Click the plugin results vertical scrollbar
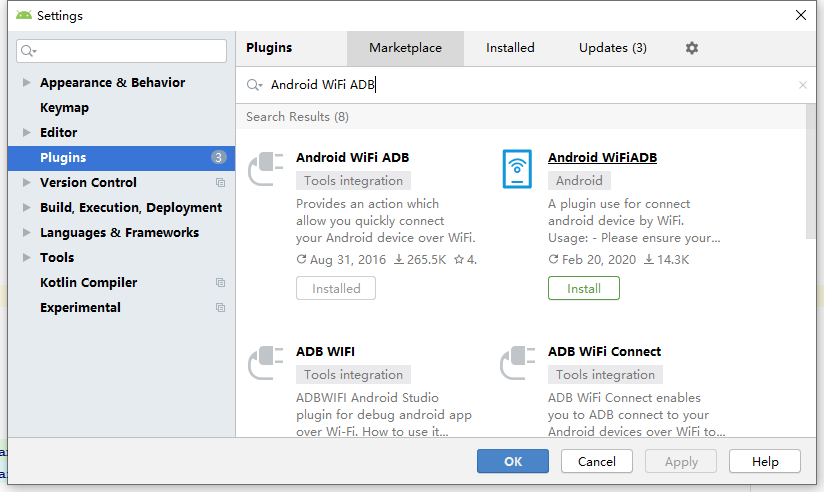The width and height of the screenshot is (824, 492). 811,171
